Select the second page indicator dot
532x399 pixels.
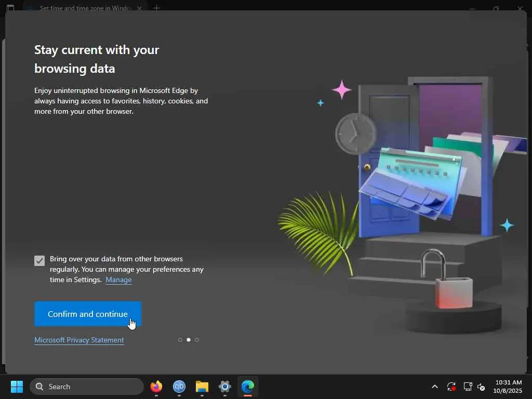[x=189, y=340]
